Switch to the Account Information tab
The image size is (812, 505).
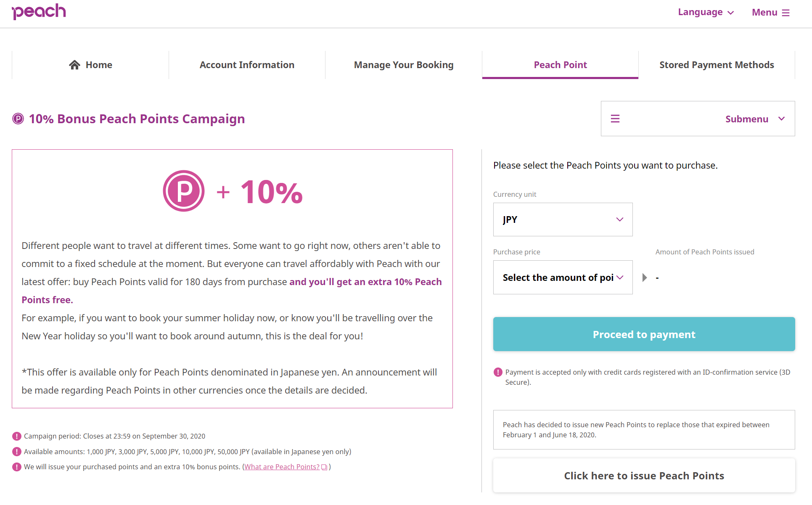pyautogui.click(x=247, y=65)
